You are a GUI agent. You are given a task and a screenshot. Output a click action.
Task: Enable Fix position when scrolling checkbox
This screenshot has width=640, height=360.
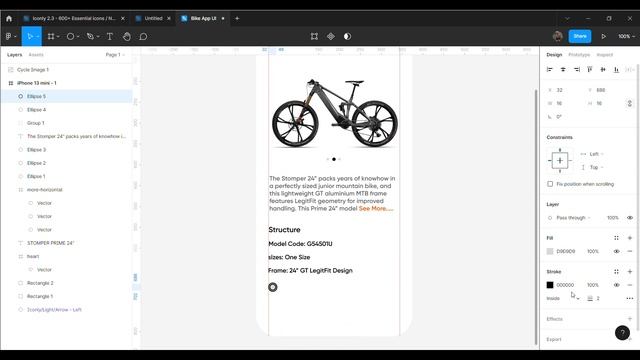click(x=550, y=184)
